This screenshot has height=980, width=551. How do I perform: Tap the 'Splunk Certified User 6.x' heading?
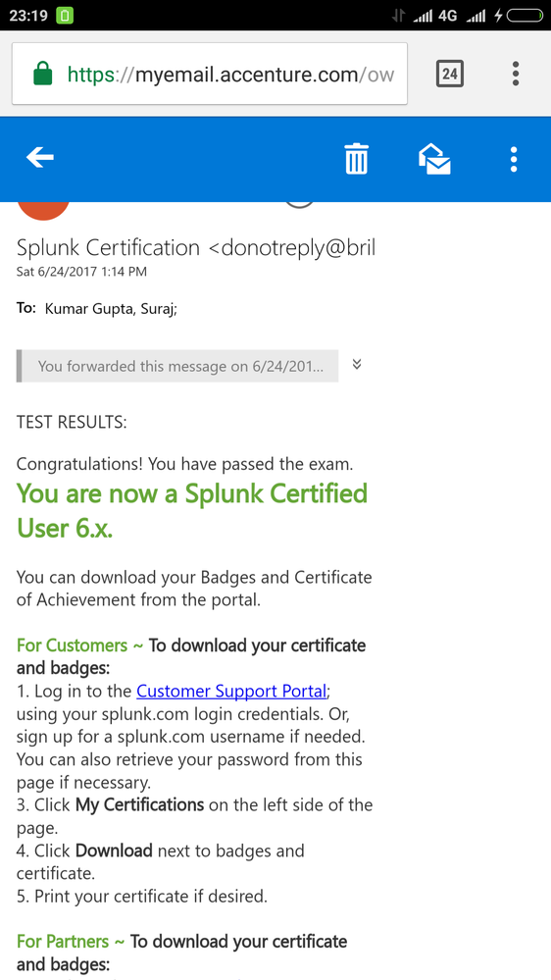coord(192,511)
